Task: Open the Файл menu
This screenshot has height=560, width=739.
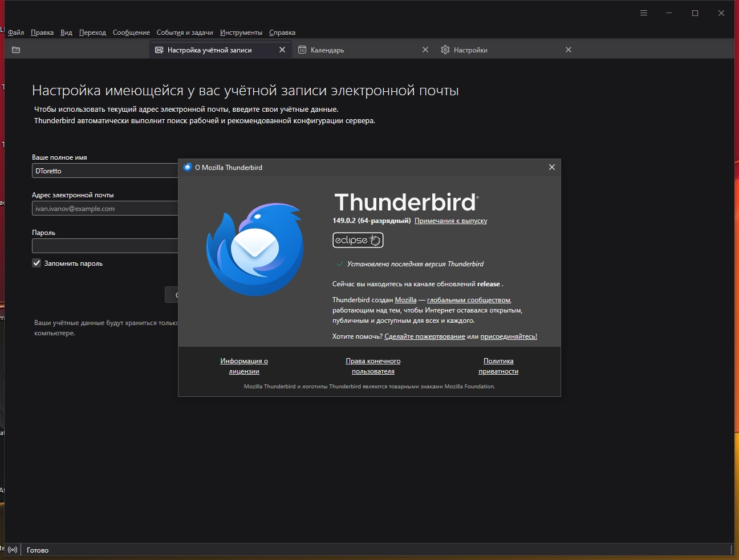Action: point(16,33)
